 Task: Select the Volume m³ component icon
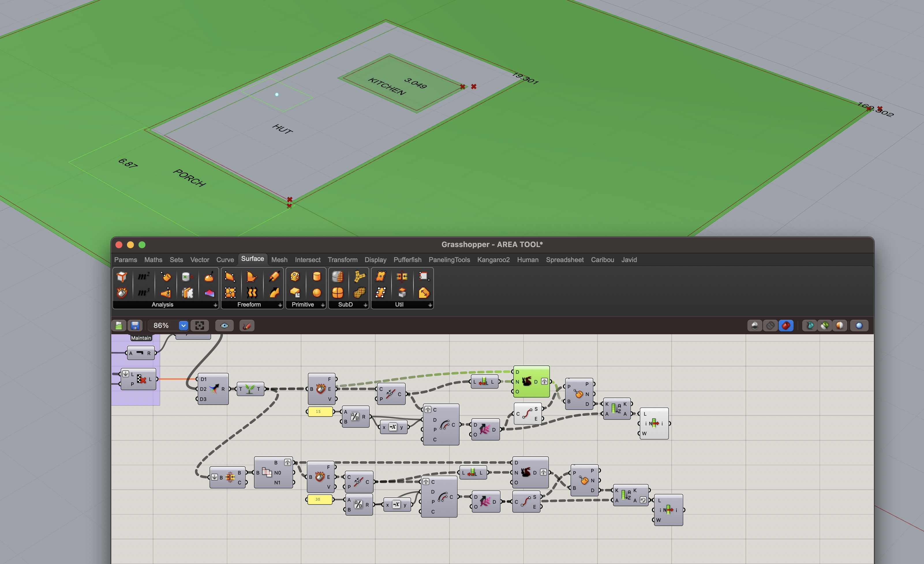coord(144,292)
